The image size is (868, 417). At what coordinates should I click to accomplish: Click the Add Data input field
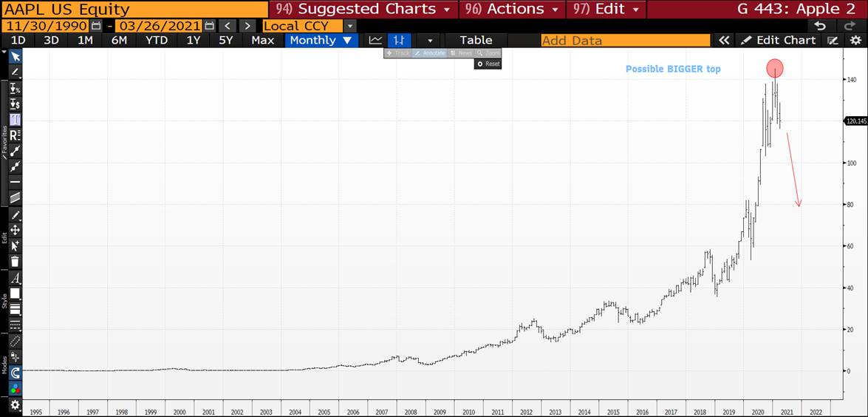click(626, 41)
